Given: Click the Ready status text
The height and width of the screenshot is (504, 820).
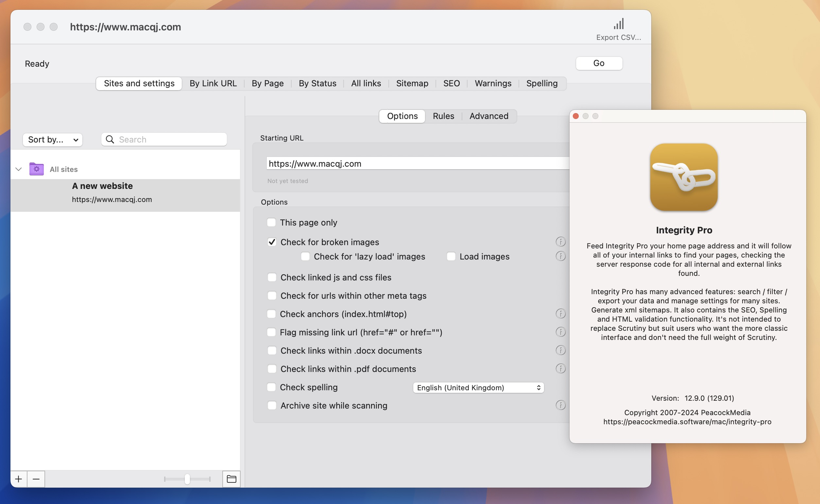Looking at the screenshot, I should click(37, 64).
